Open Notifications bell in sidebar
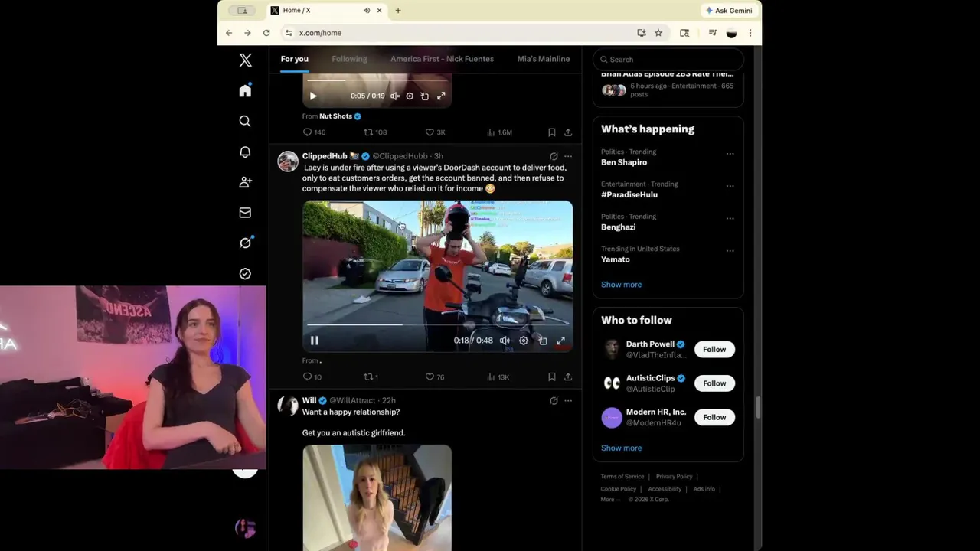The image size is (980, 551). (245, 152)
